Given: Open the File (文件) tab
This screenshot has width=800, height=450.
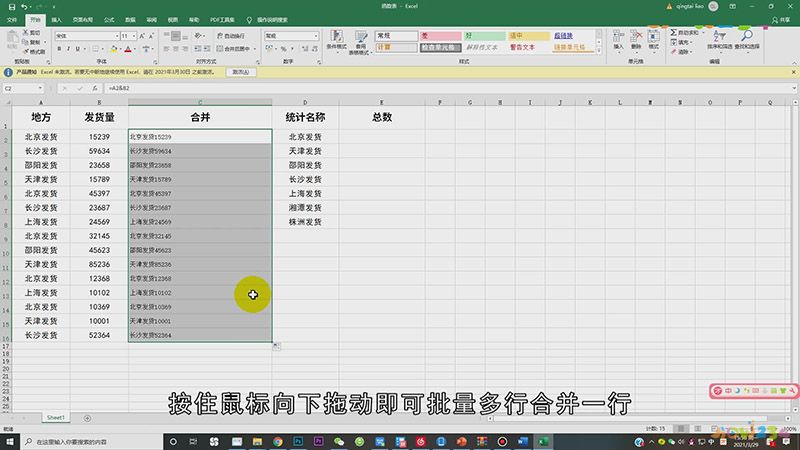Looking at the screenshot, I should (12, 20).
